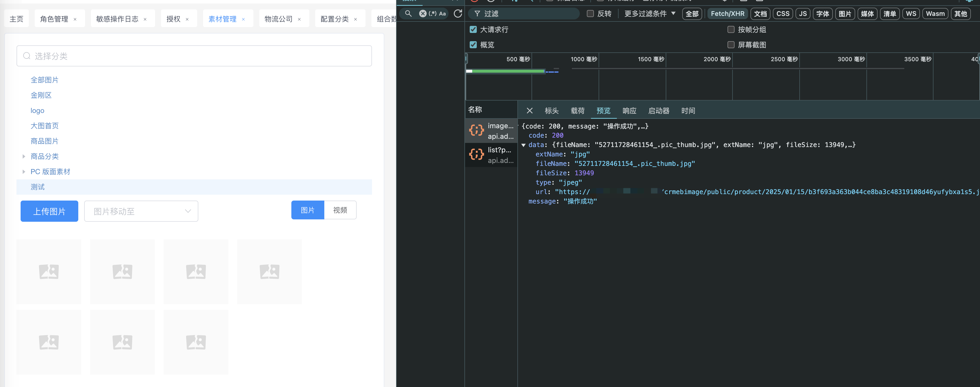This screenshot has height=387, width=980.
Task: Focus the 过滤 filter input field
Action: (x=524, y=14)
